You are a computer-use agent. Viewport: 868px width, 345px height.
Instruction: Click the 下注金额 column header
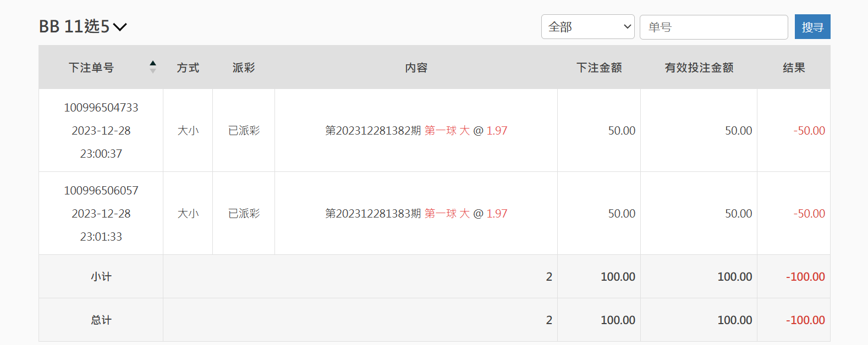(599, 68)
